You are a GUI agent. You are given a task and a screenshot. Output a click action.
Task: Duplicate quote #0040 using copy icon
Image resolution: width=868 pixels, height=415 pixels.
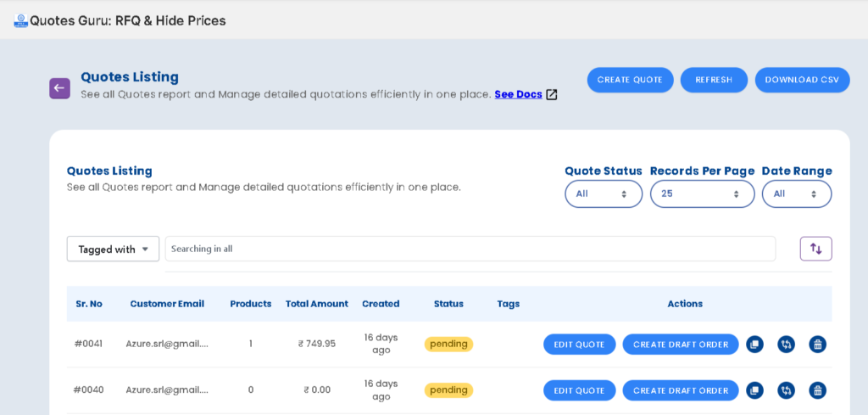(754, 390)
